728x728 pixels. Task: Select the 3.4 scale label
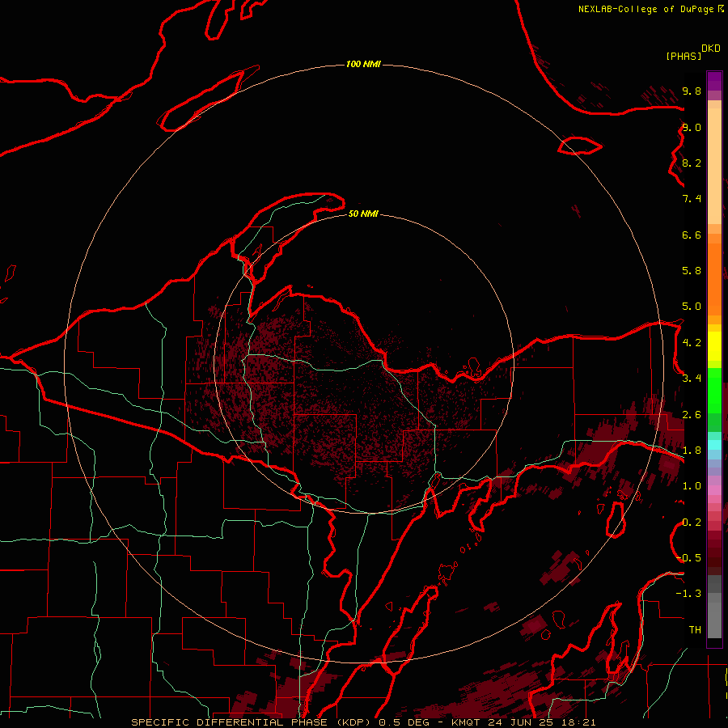[692, 379]
